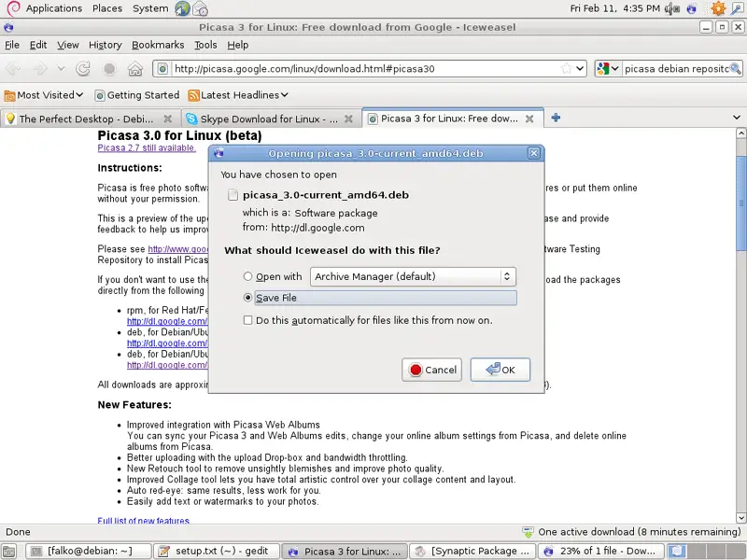The width and height of the screenshot is (747, 560).
Task: Bookmark page with the star icon
Action: coord(567,68)
